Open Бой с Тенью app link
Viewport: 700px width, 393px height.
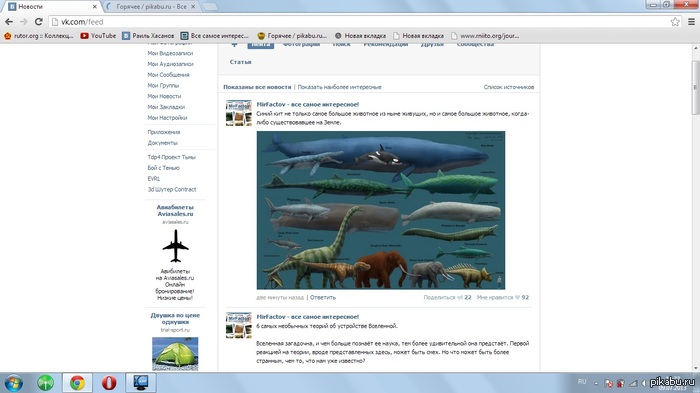(163, 168)
